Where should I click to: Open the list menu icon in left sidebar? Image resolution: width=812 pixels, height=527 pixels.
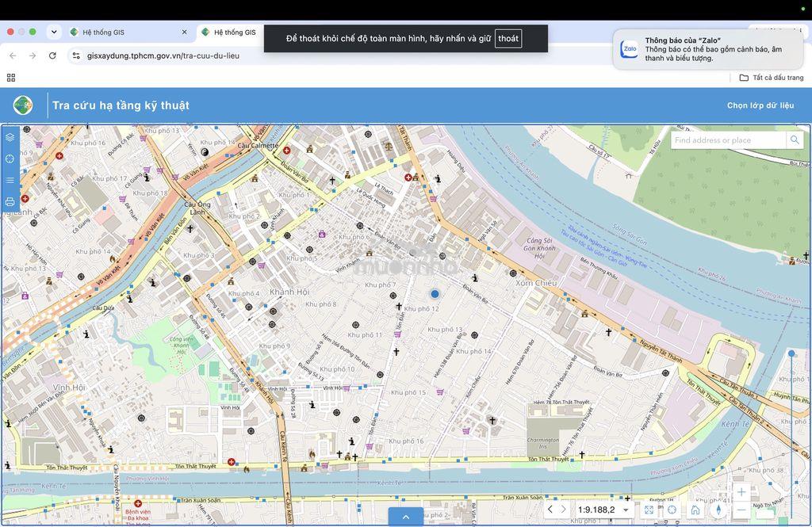click(10, 180)
